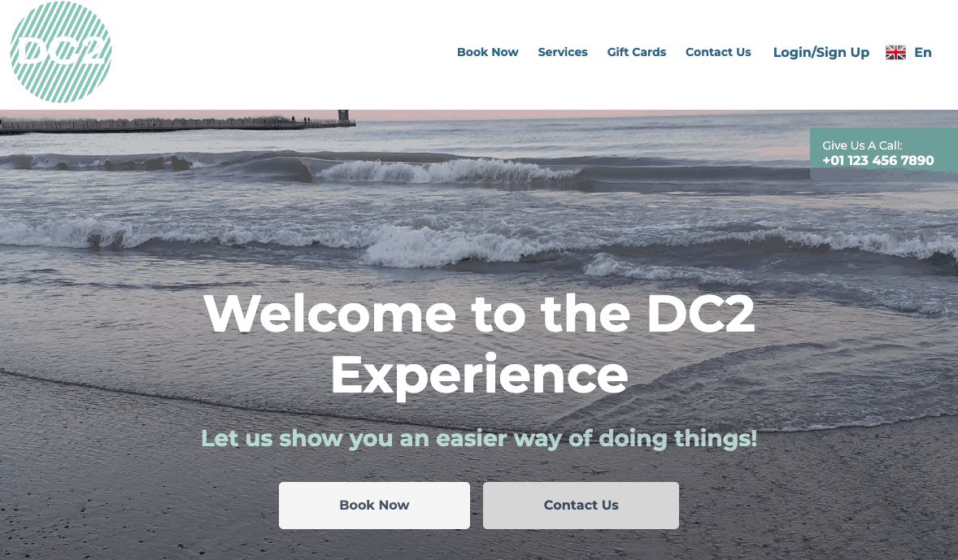Open Book Now in the top navigation
This screenshot has height=560, width=958.
(x=488, y=53)
